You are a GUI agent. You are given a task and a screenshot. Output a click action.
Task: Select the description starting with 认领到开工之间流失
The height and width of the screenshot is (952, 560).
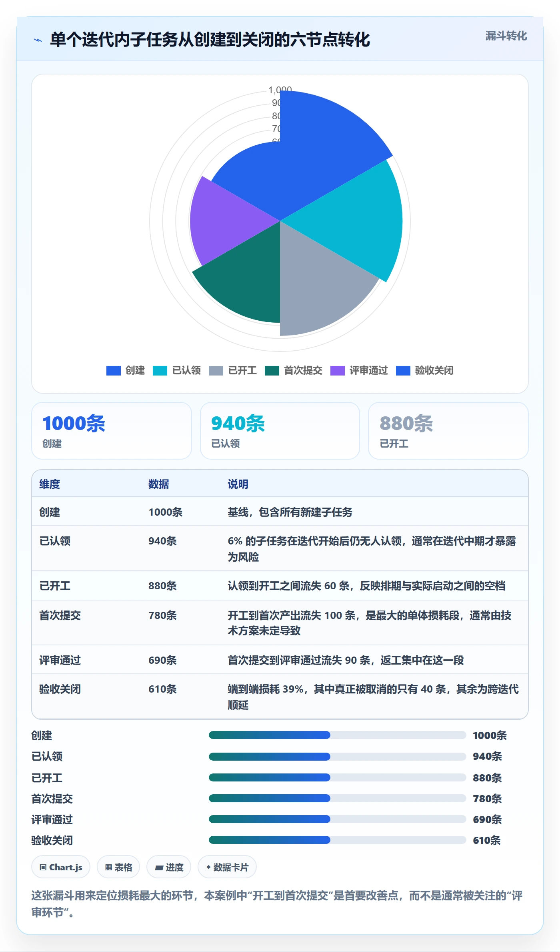click(x=366, y=586)
